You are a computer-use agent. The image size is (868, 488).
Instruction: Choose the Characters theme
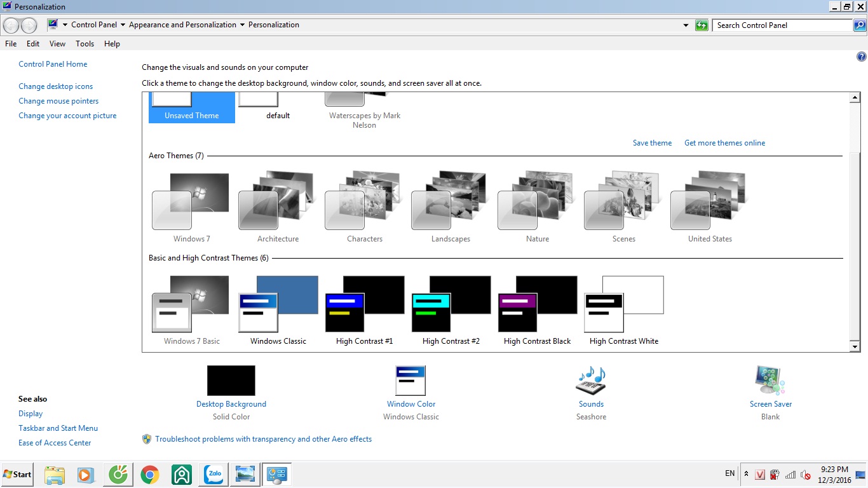365,208
